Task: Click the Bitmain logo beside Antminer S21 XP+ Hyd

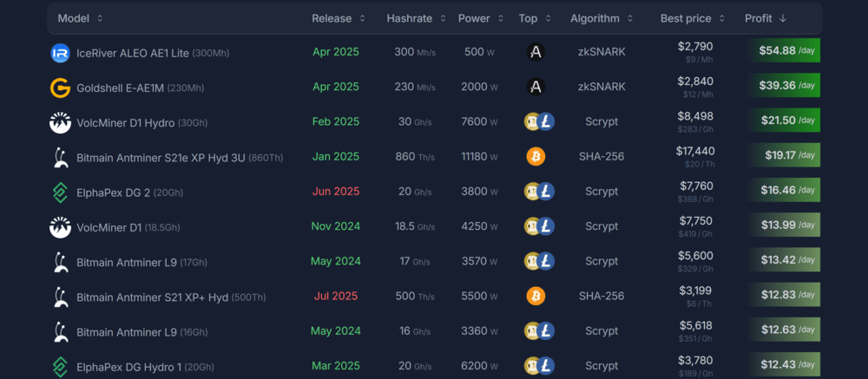Action: [60, 297]
